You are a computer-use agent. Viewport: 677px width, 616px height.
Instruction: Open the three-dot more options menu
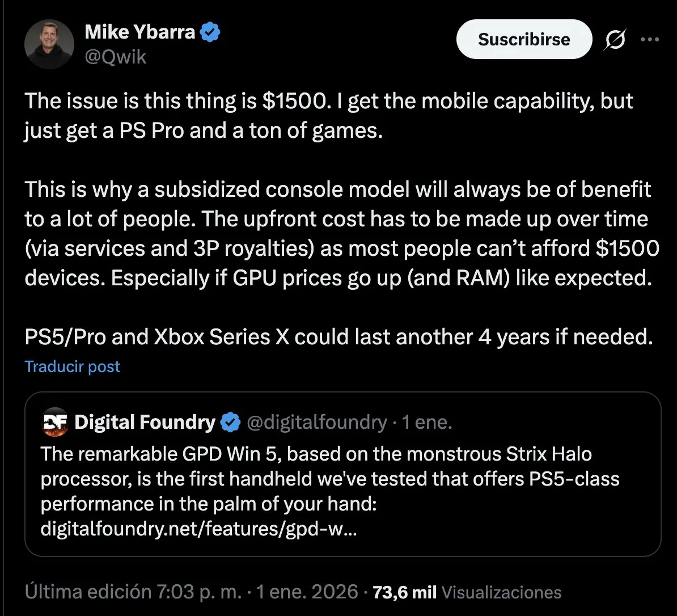pyautogui.click(x=649, y=40)
